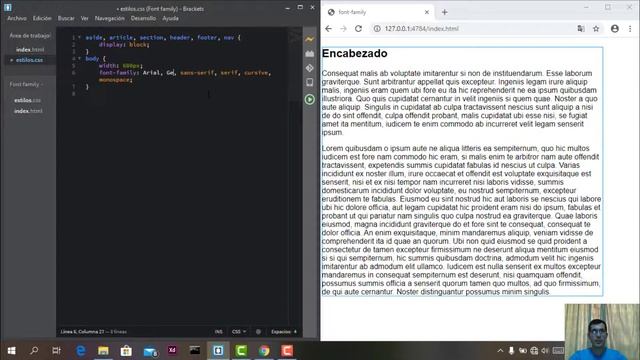
Task: Open the Chrome three-dot menu
Action: pos(630,29)
